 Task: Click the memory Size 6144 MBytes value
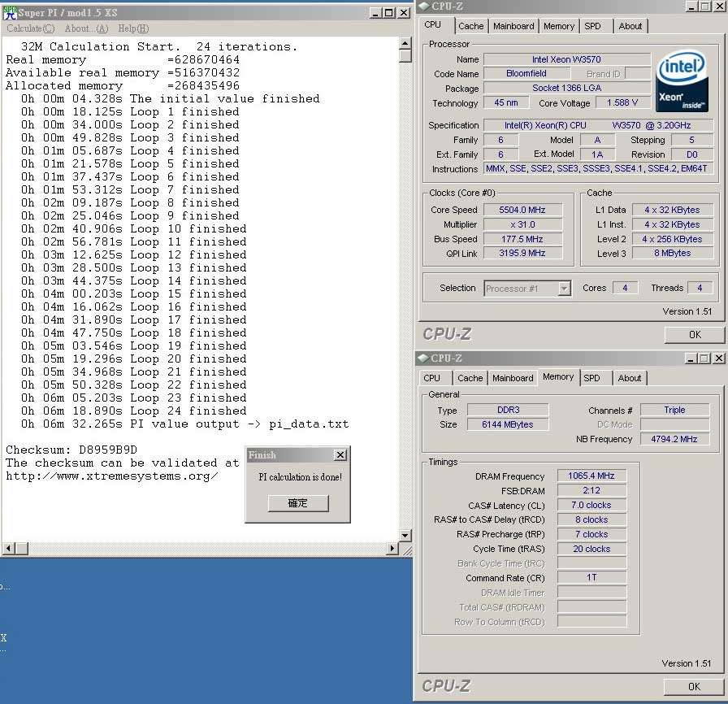(508, 424)
